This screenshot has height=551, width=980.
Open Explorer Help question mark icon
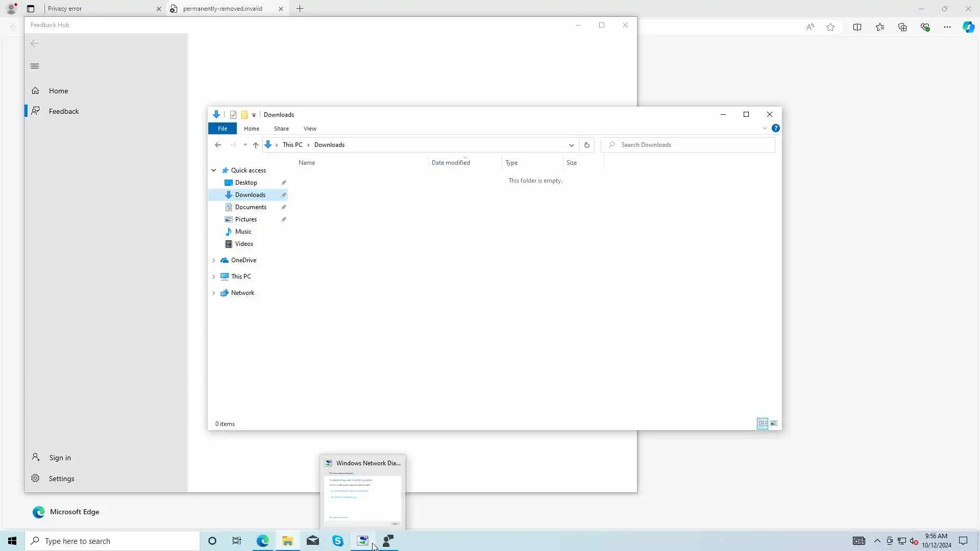[x=775, y=129]
